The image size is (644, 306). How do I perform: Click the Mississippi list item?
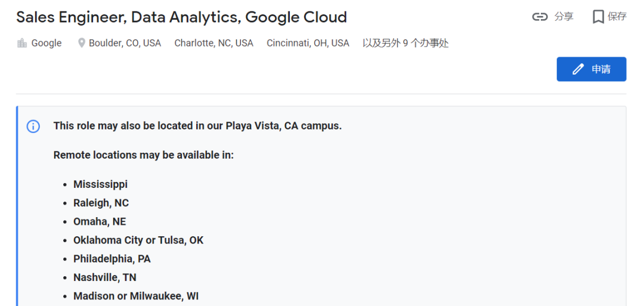point(100,184)
